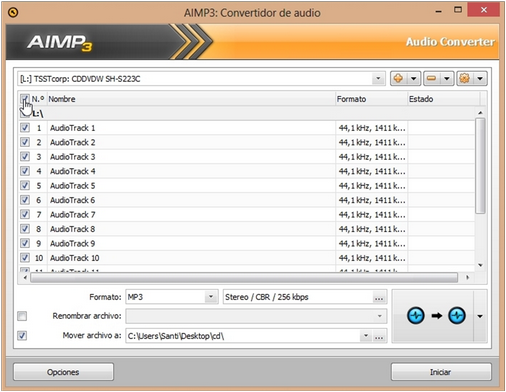Click format cell of AudioTrack 5
506x392 pixels.
372,186
